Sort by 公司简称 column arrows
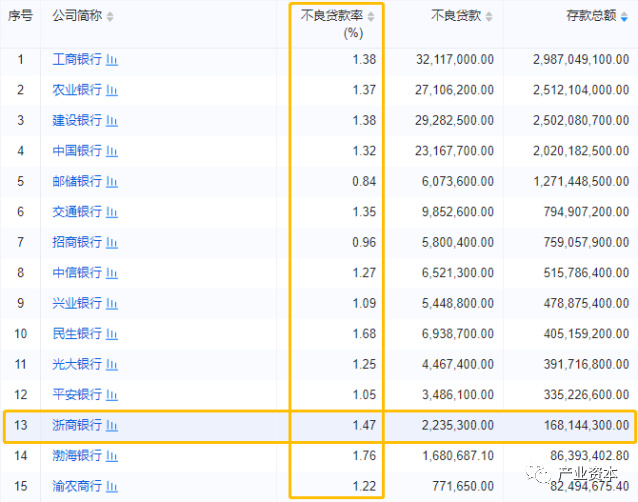638x502 pixels. pyautogui.click(x=110, y=16)
